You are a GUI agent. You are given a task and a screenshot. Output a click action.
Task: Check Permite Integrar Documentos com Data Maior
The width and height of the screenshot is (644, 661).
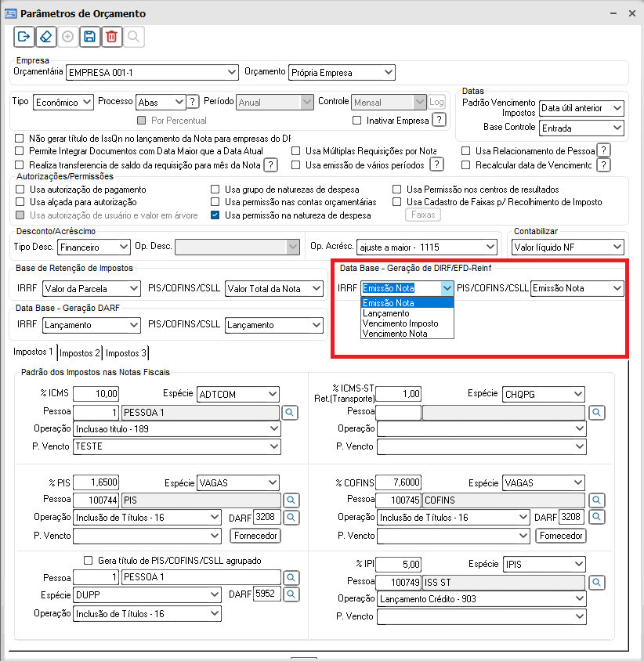click(19, 151)
